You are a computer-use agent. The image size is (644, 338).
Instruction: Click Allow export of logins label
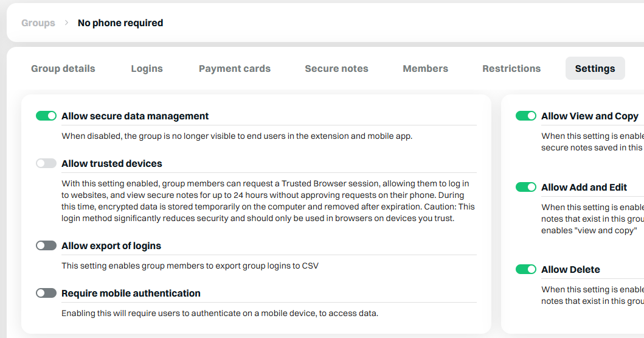111,245
